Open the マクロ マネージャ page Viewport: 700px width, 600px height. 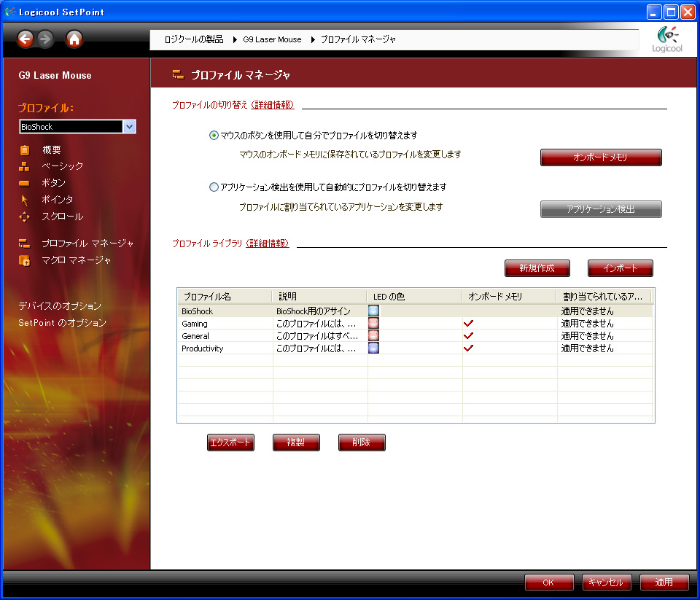(x=77, y=260)
